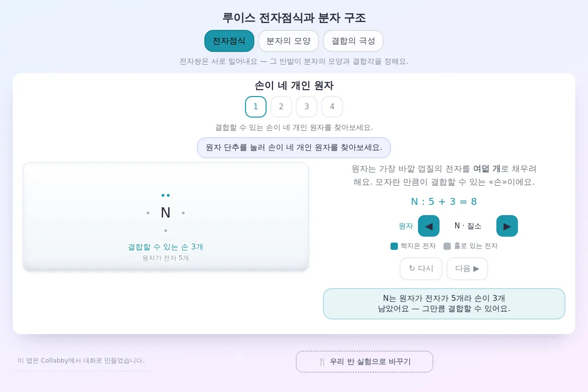Image resolution: width=588 pixels, height=392 pixels.
Task: Go to step 2
Action: (x=281, y=107)
